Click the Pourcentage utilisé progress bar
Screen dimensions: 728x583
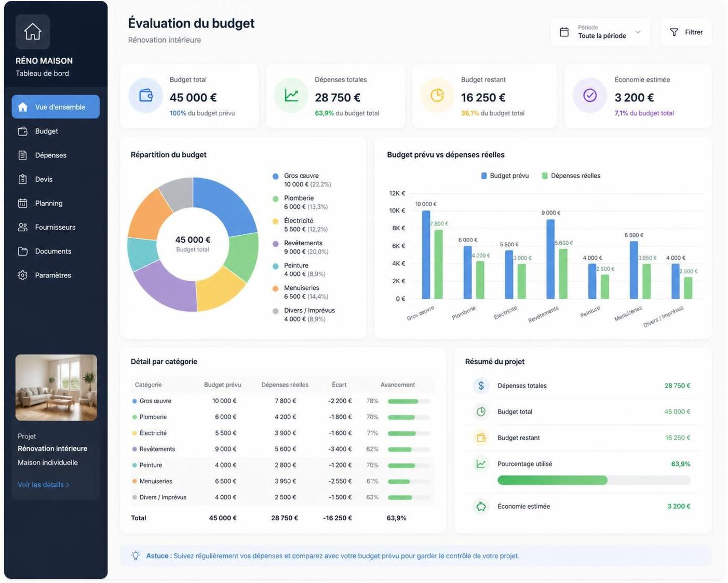pos(594,480)
